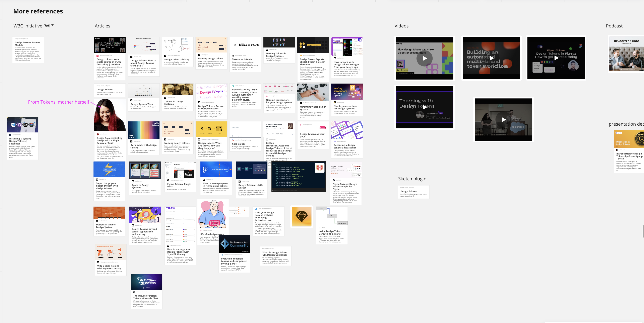
Task: Open "Design Tokens beyond colors, typography, and spacing"
Action: pyautogui.click(x=145, y=226)
